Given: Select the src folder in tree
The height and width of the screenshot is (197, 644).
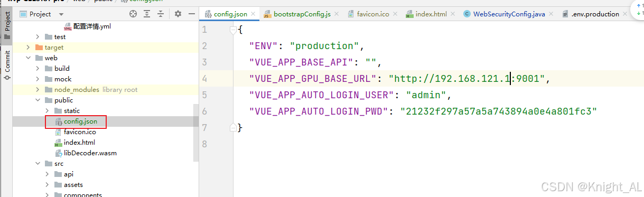Looking at the screenshot, I should [54, 163].
